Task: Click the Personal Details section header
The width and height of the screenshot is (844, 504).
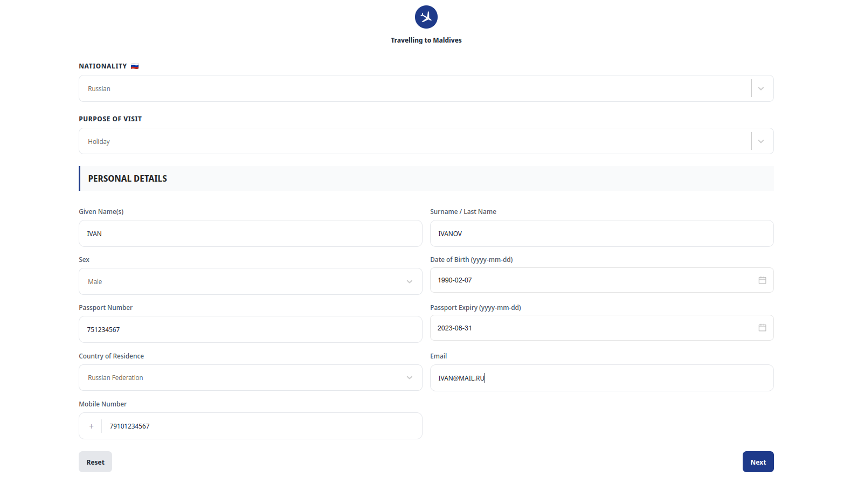Action: pyautogui.click(x=128, y=179)
